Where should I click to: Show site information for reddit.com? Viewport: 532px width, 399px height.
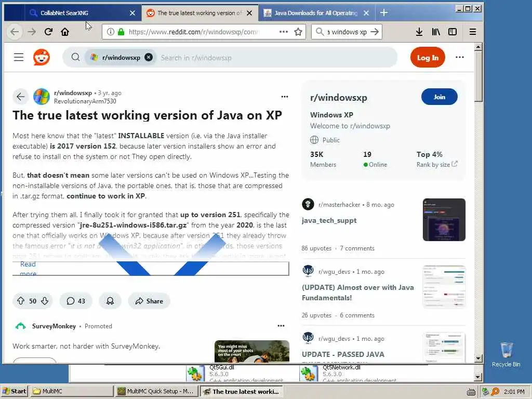(110, 32)
